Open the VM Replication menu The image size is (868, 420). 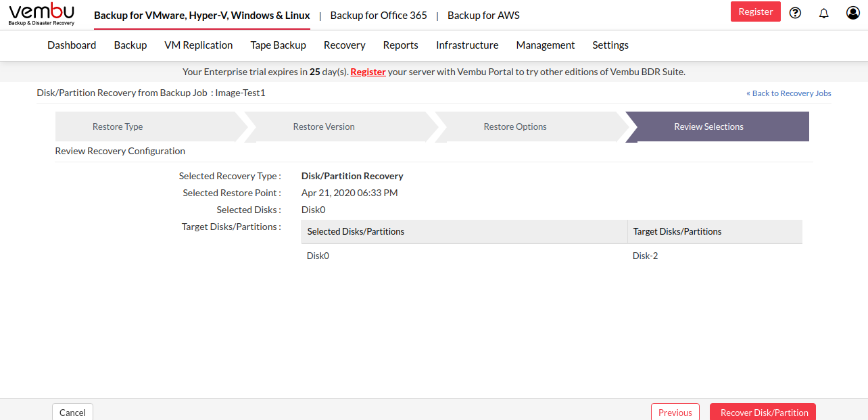tap(199, 45)
